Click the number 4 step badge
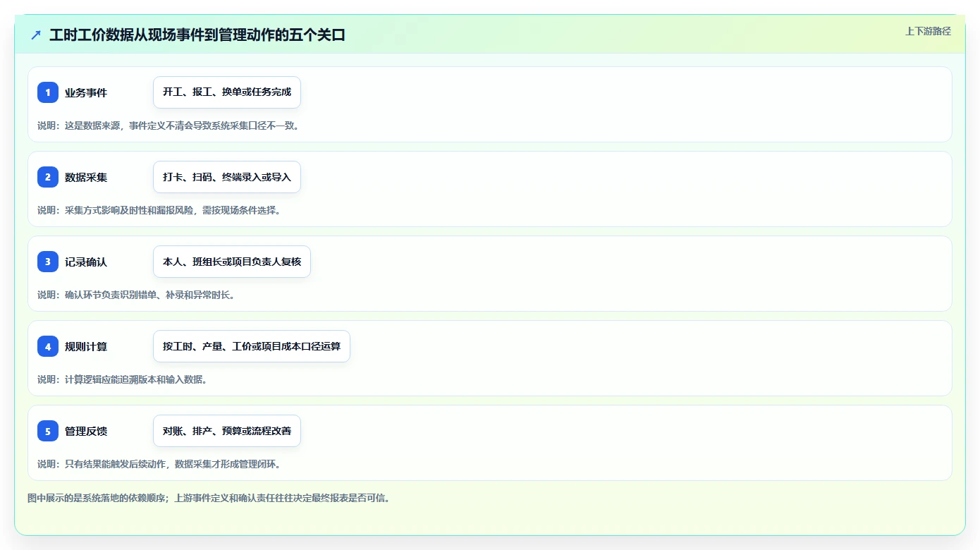 (x=48, y=346)
